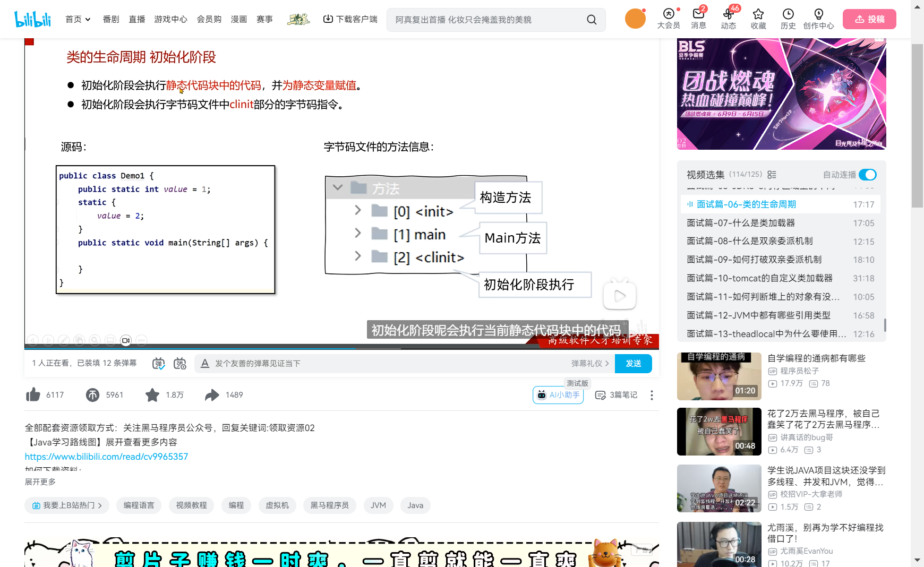Viewport: 924px width, 567px height.
Task: Open the 3篇笔记 notes icon
Action: coord(601,395)
